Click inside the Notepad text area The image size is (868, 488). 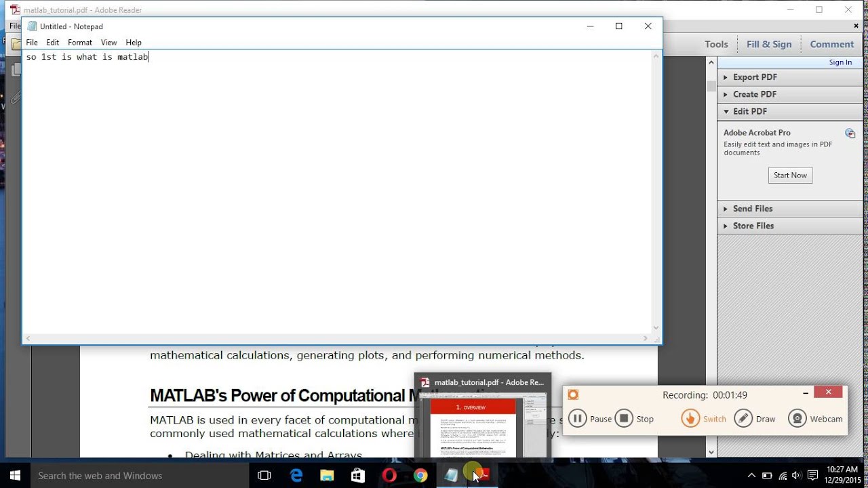point(336,192)
